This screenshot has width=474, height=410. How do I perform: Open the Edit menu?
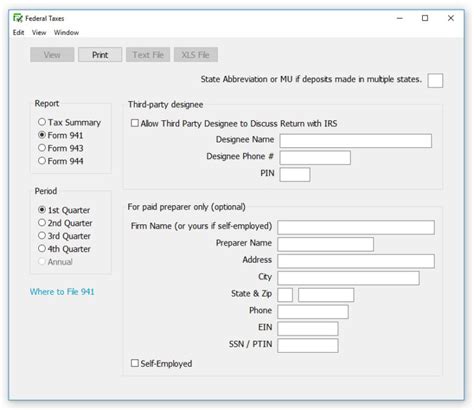click(18, 32)
